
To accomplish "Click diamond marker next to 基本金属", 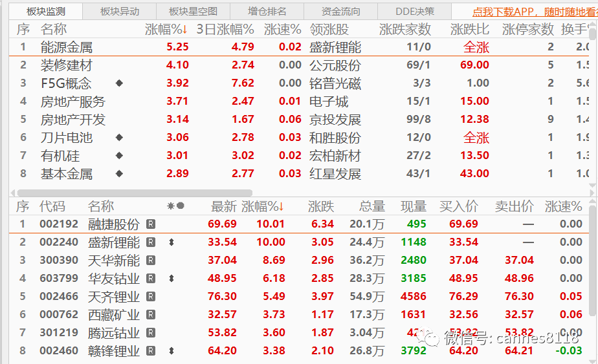I will (x=119, y=173).
